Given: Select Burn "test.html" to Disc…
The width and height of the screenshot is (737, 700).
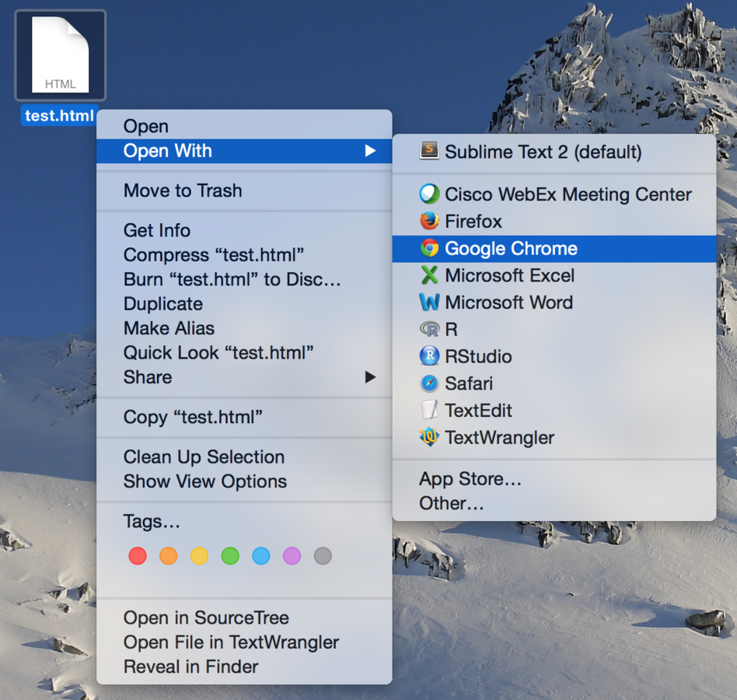Looking at the screenshot, I should click(x=244, y=279).
